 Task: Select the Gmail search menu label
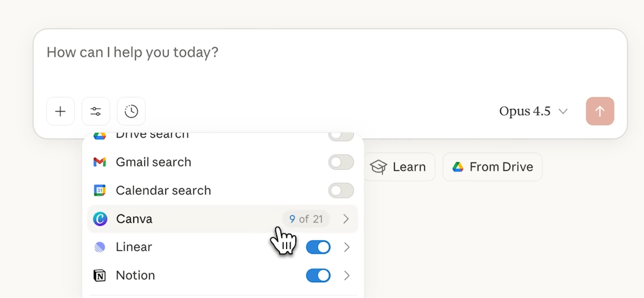[153, 162]
